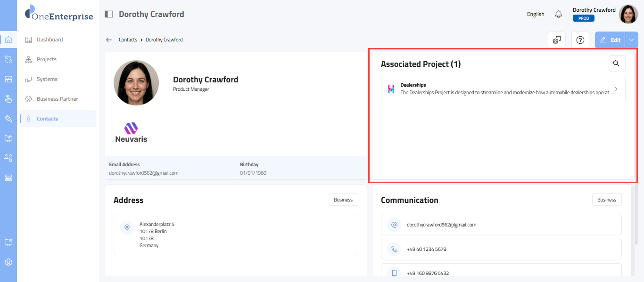Expand the Edit button dropdown arrow
Image resolution: width=644 pixels, height=282 pixels.
tap(631, 40)
